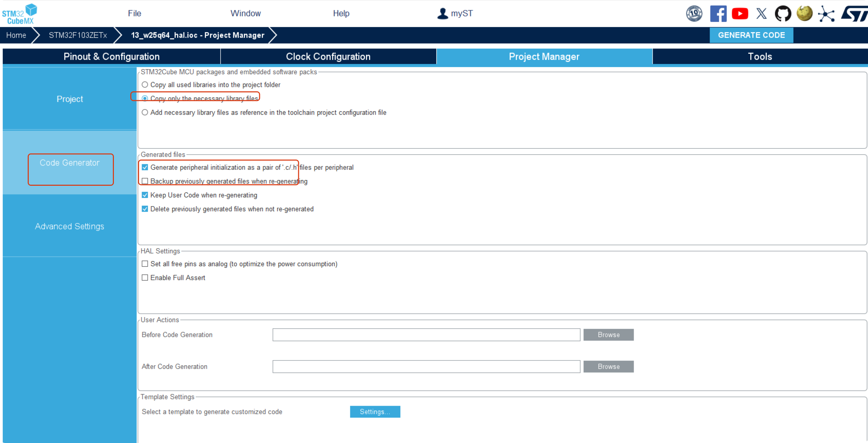
Task: Enable Full Assert checkbox
Action: click(x=145, y=278)
